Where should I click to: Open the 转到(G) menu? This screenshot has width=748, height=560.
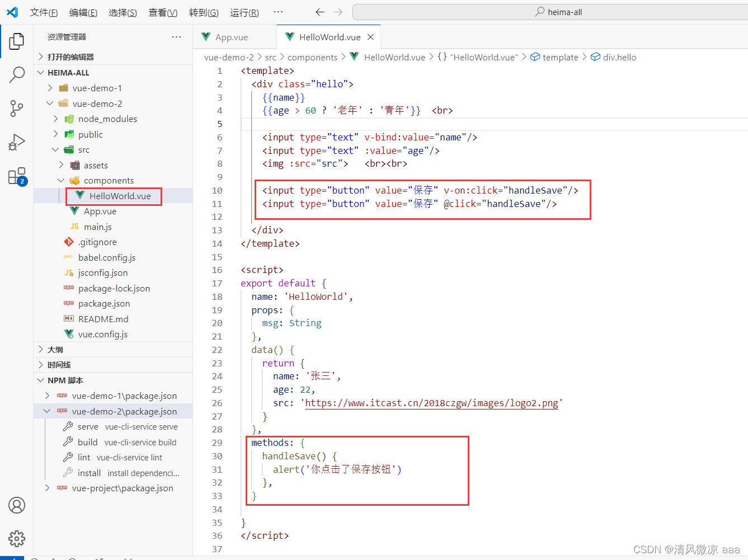click(x=204, y=12)
